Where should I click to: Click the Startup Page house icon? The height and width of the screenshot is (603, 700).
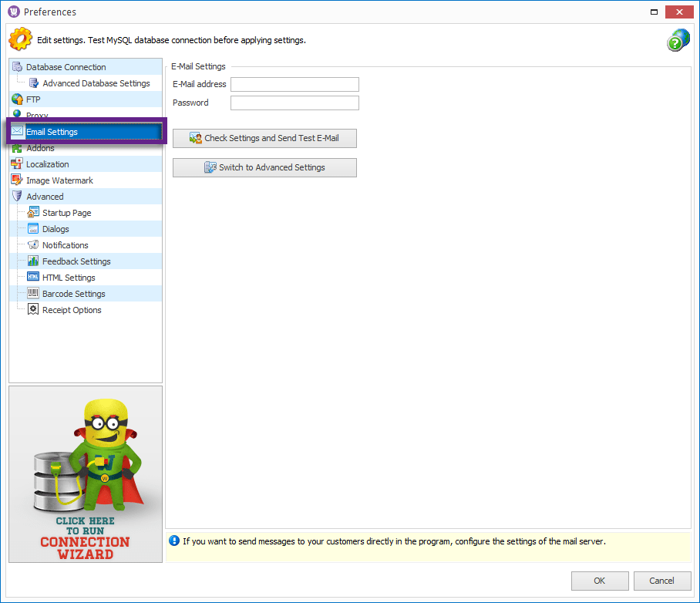[x=33, y=213]
